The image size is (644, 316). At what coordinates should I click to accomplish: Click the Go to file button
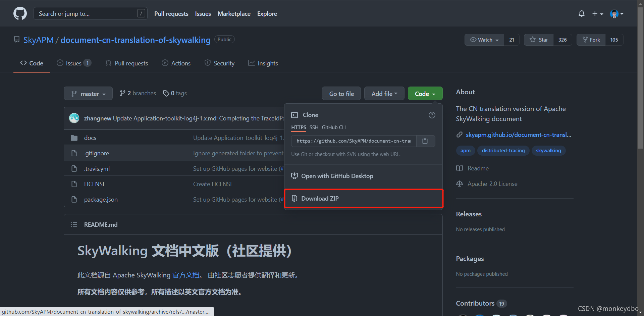341,94
